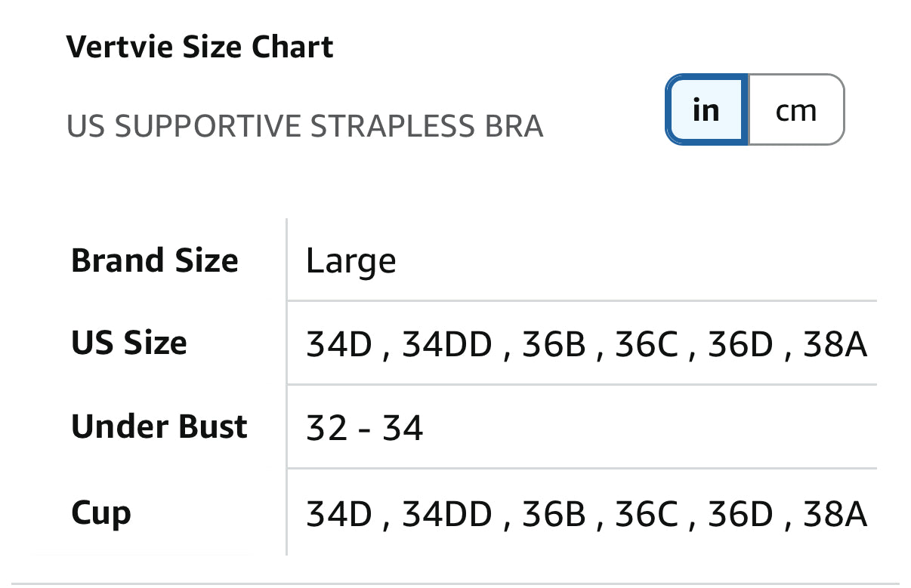Select 34DD in the Cup row
The width and height of the screenshot is (911, 588).
[447, 515]
